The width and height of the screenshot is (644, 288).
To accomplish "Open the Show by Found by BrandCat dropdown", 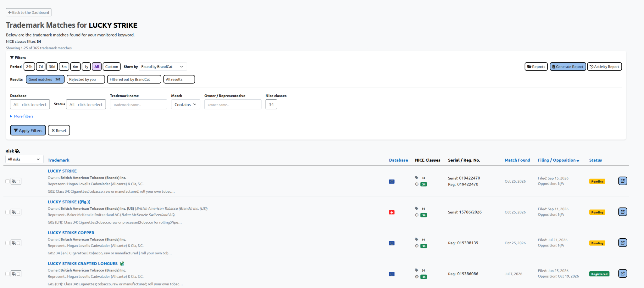I will [x=163, y=67].
